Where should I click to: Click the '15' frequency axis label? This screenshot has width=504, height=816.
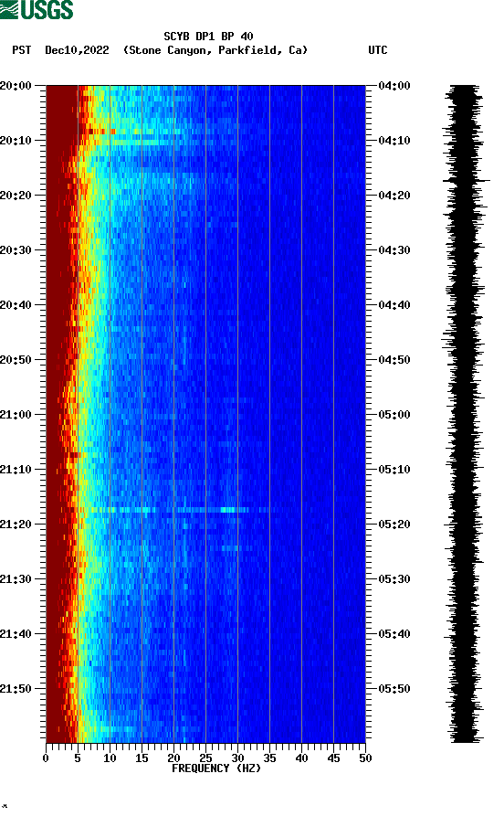pyautogui.click(x=142, y=758)
